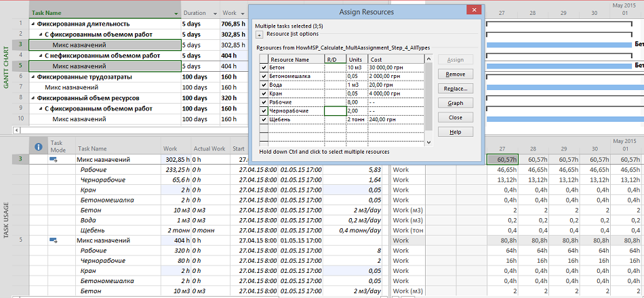
Task: Click the Resource Name column header
Action: click(296, 60)
